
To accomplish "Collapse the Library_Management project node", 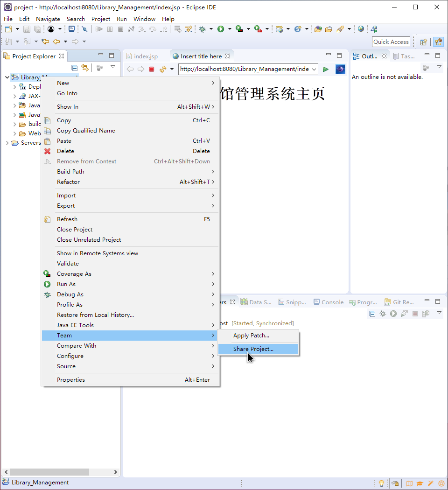I will point(7,77).
